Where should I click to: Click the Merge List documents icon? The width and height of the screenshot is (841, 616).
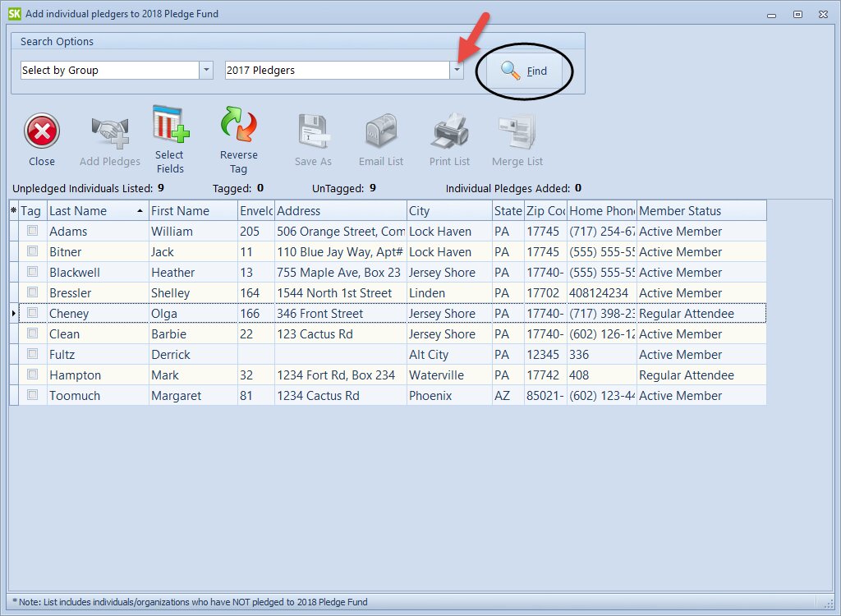pyautogui.click(x=517, y=131)
